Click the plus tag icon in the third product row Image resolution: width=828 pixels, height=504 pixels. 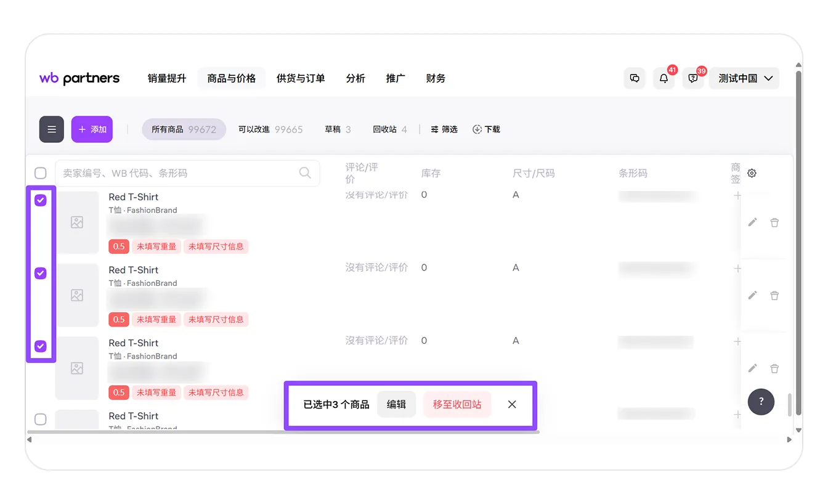click(x=737, y=341)
